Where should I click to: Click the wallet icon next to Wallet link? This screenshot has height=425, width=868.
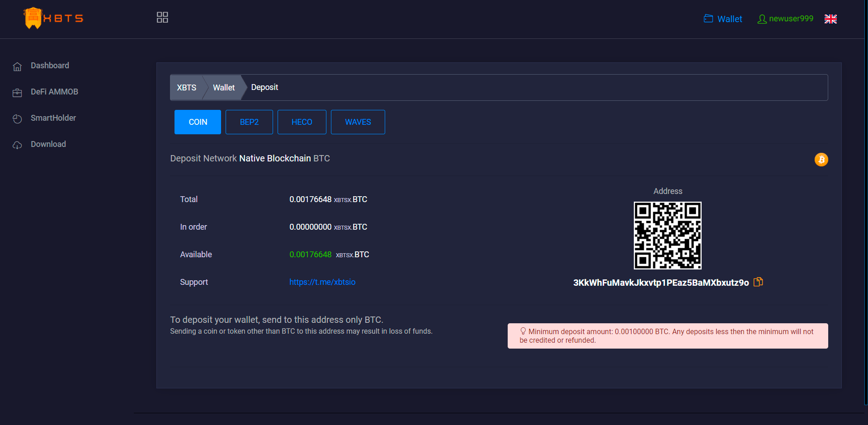708,19
